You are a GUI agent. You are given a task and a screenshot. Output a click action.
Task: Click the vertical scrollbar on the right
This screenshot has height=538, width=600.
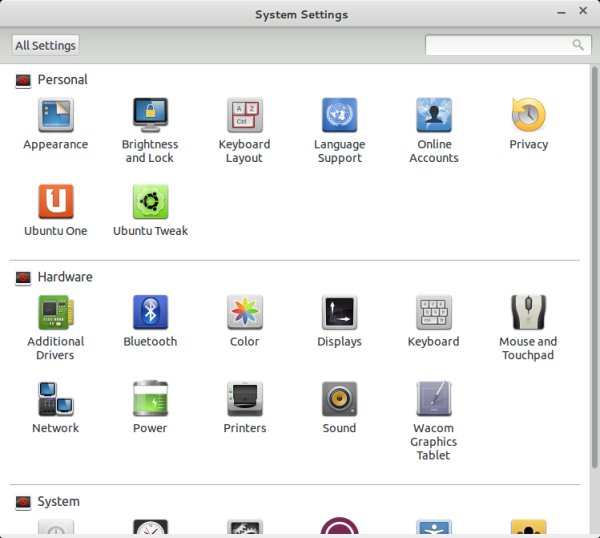point(594,267)
